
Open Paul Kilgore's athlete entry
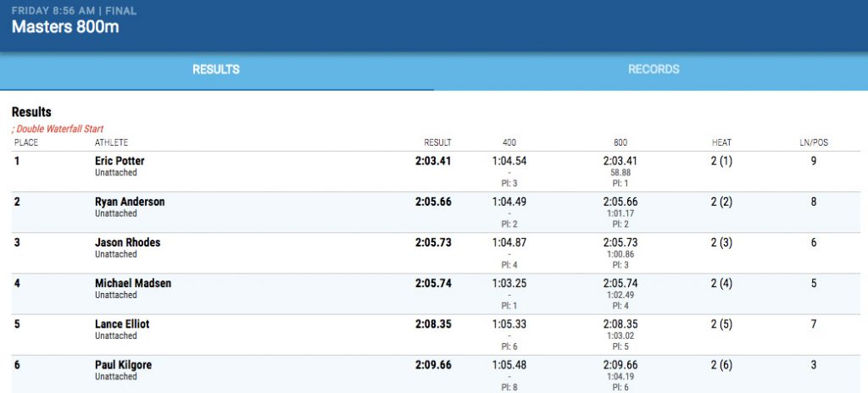[x=123, y=365]
